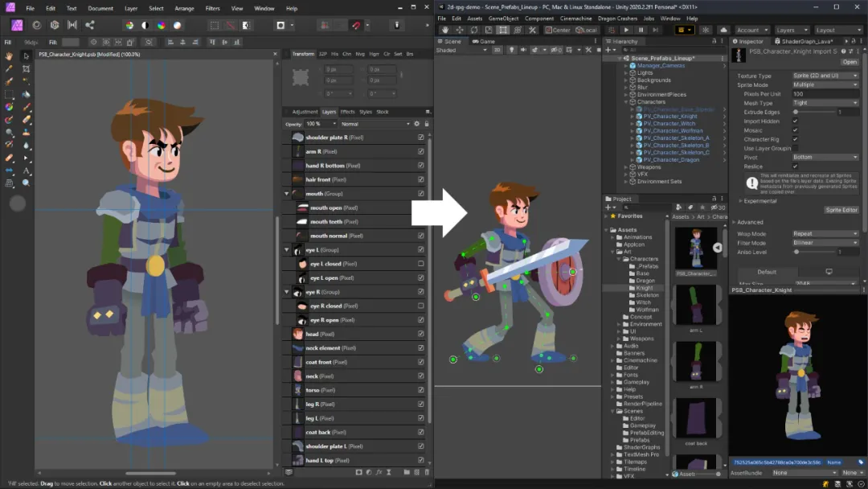Select the Hand tool in Affinity's toolbar
This screenshot has height=489, width=868.
click(x=8, y=56)
